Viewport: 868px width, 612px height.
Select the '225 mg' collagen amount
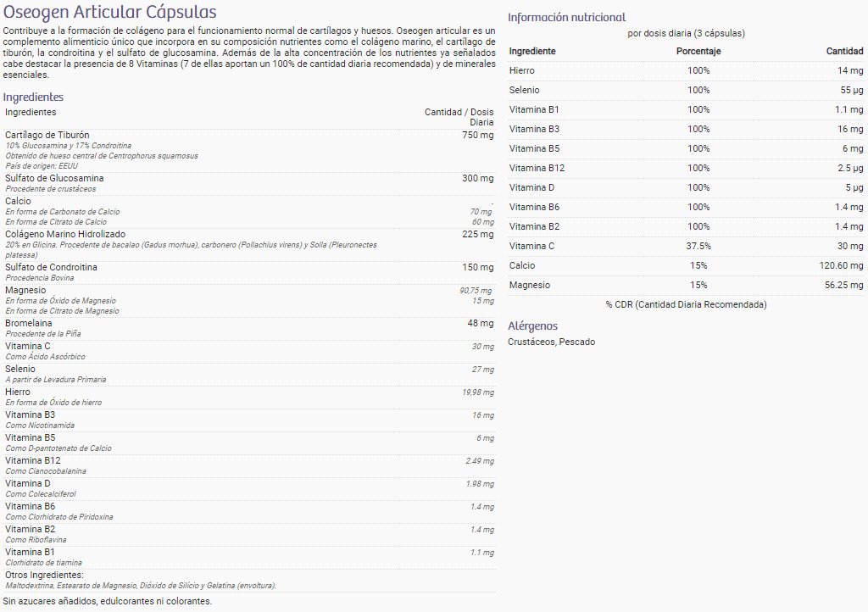[478, 234]
